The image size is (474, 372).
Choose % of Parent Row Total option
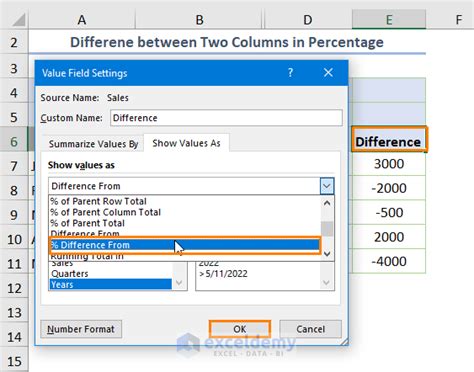185,201
